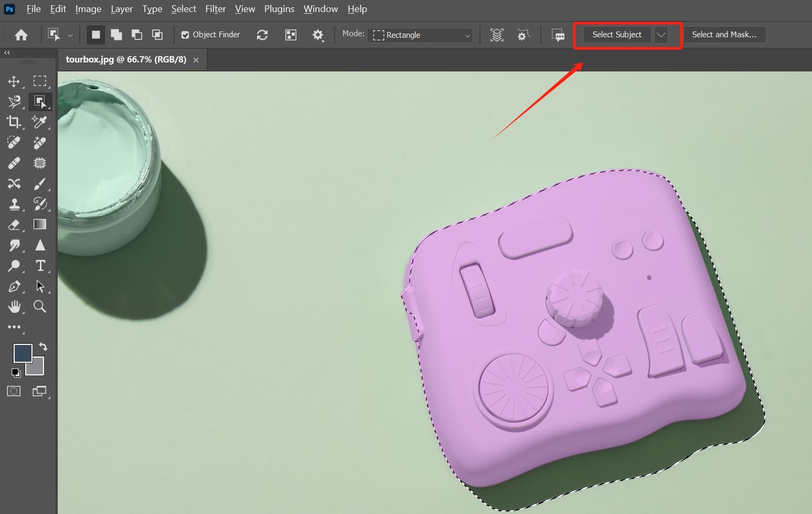
Task: Select the Eraser tool
Action: 14,225
